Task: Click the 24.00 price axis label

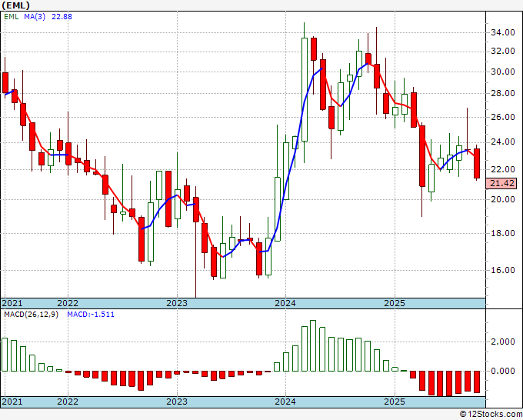Action: point(502,142)
